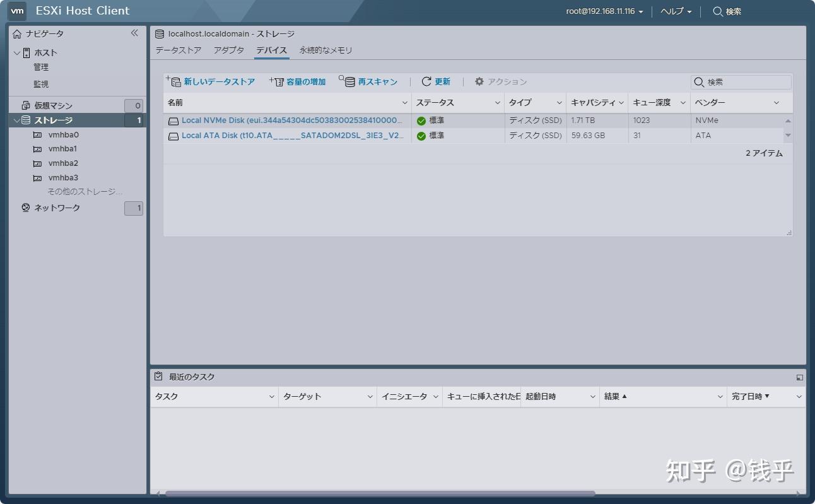Open 管理 under host in navigator

point(41,67)
